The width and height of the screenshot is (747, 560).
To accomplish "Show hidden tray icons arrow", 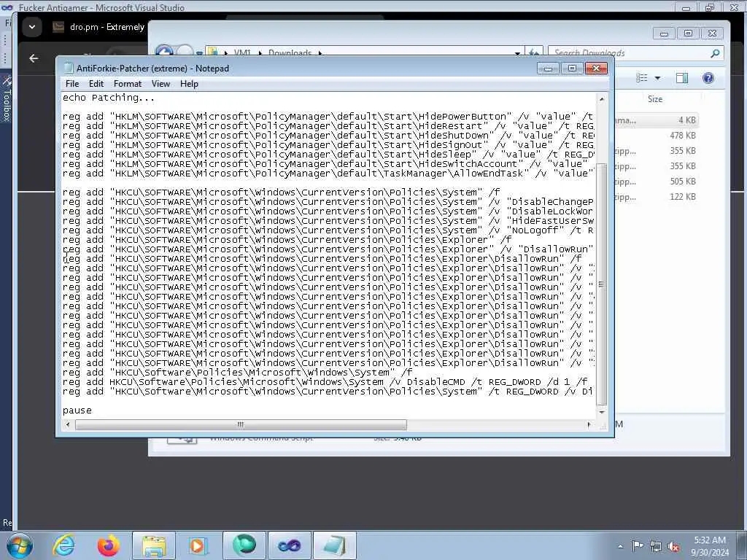I will (620, 546).
